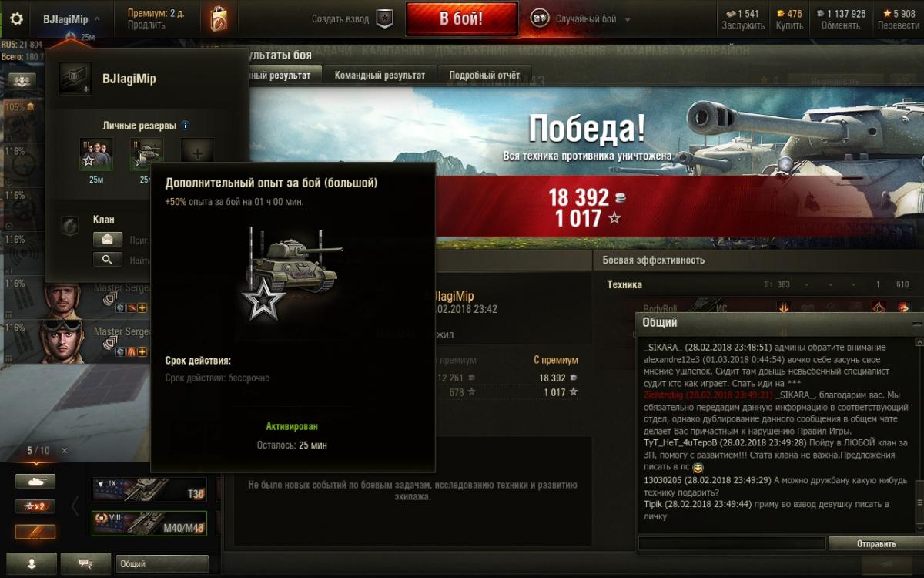924x578 pixels.
Task: Open the Подробный отчёт tab
Action: click(x=484, y=76)
